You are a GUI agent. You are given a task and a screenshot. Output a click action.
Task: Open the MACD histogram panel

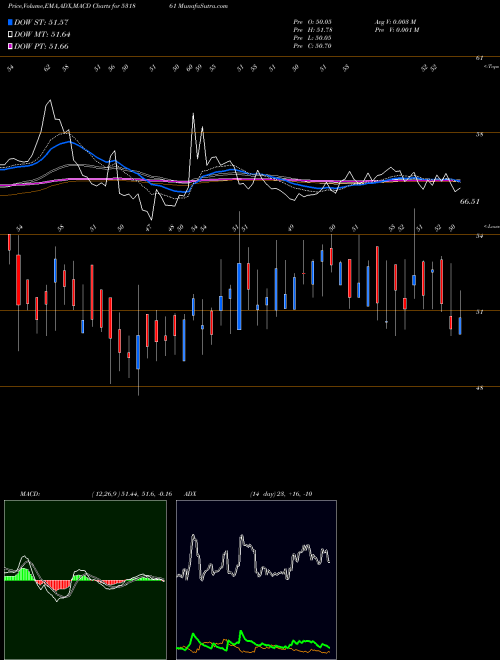pos(85,580)
